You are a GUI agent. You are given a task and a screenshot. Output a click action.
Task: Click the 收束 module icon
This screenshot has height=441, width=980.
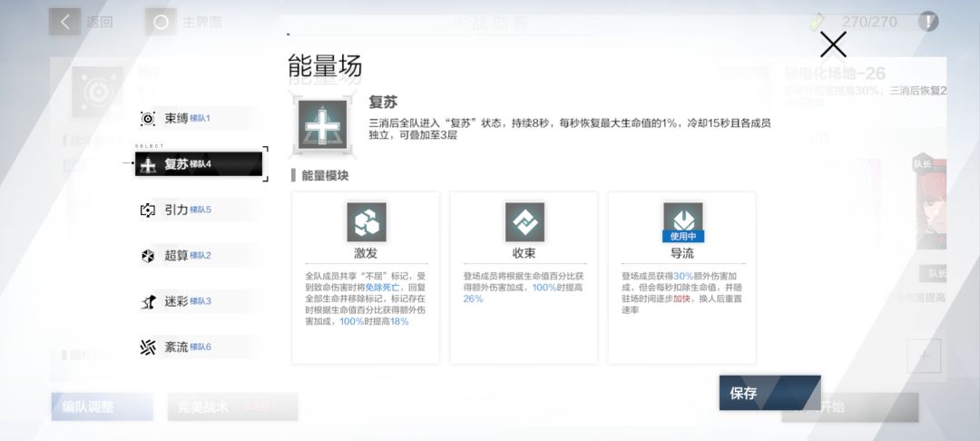pos(524,221)
